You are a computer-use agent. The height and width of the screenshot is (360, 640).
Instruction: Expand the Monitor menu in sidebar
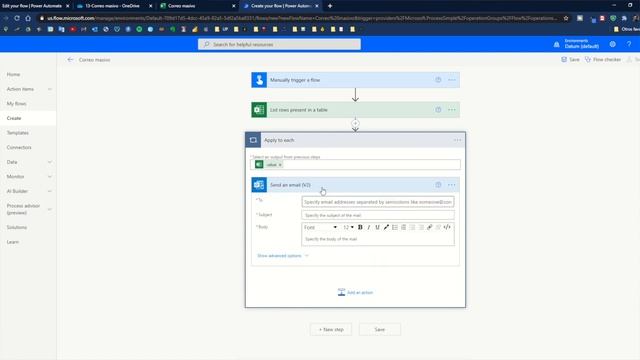(50, 177)
